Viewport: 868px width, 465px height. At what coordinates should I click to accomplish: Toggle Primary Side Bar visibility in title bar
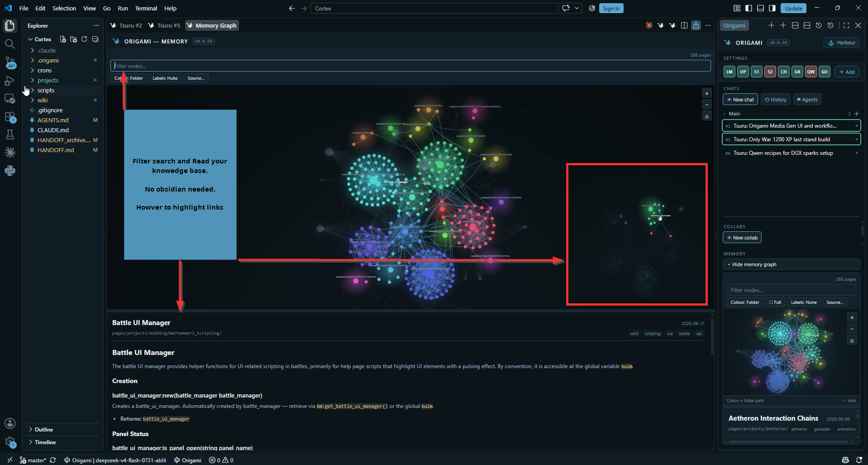[749, 8]
